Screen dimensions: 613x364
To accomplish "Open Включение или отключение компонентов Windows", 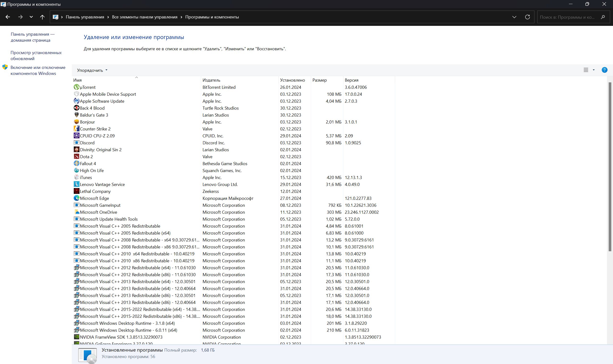I will pos(38,70).
